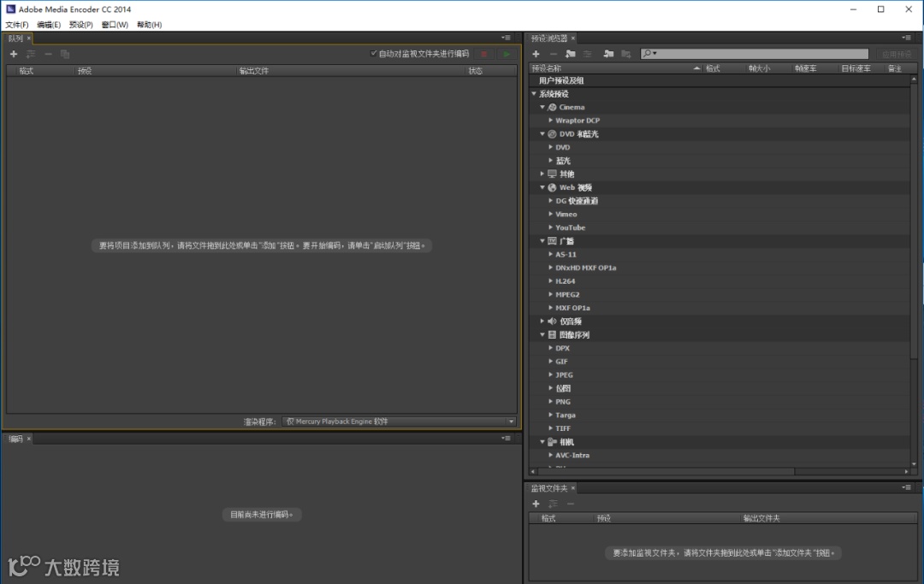Select the DVD 和蓝光 disc icon
The height and width of the screenshot is (584, 924).
552,133
